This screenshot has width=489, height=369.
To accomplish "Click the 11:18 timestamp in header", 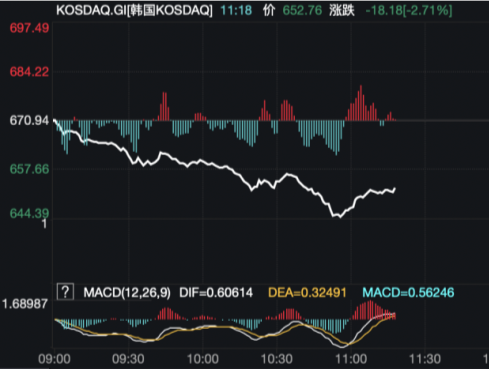I will pos(236,11).
